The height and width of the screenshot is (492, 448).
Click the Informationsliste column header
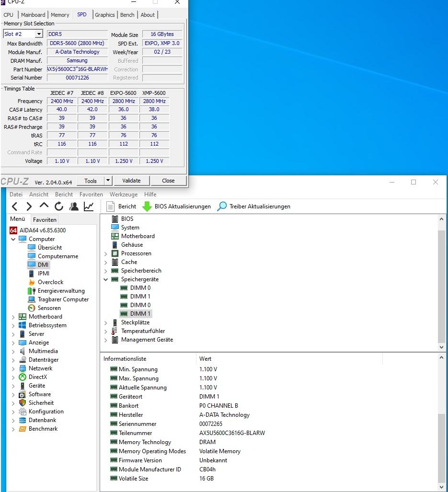[x=148, y=359]
